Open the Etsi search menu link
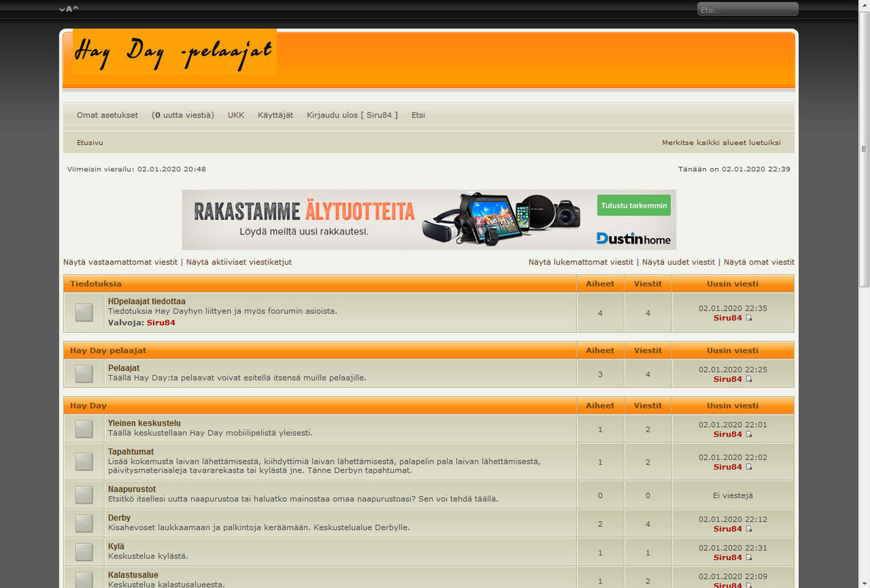 click(418, 115)
